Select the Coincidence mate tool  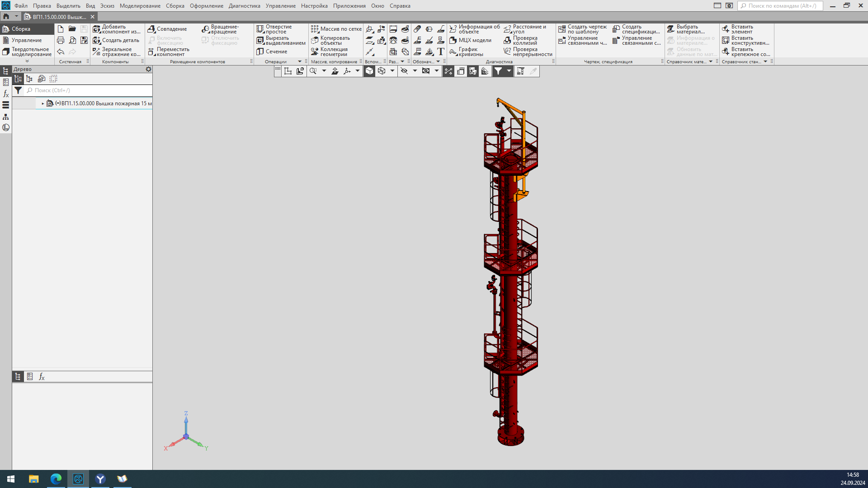151,29
